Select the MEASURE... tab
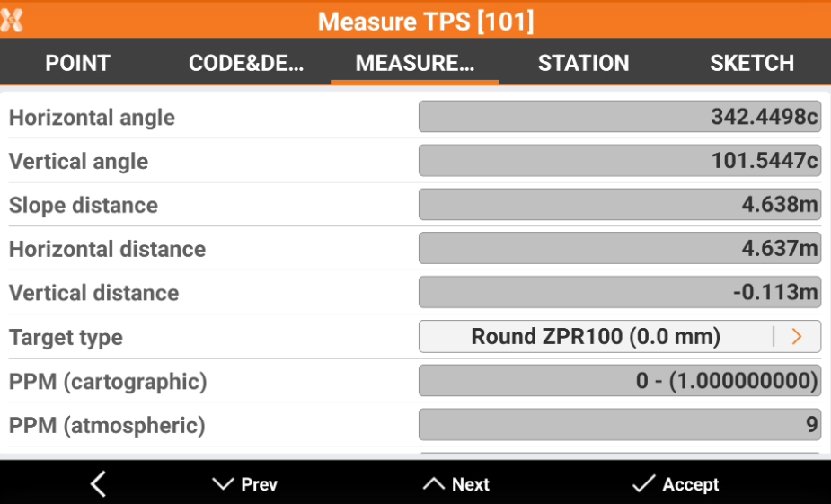Screen dimensions: 831x504 [415, 63]
